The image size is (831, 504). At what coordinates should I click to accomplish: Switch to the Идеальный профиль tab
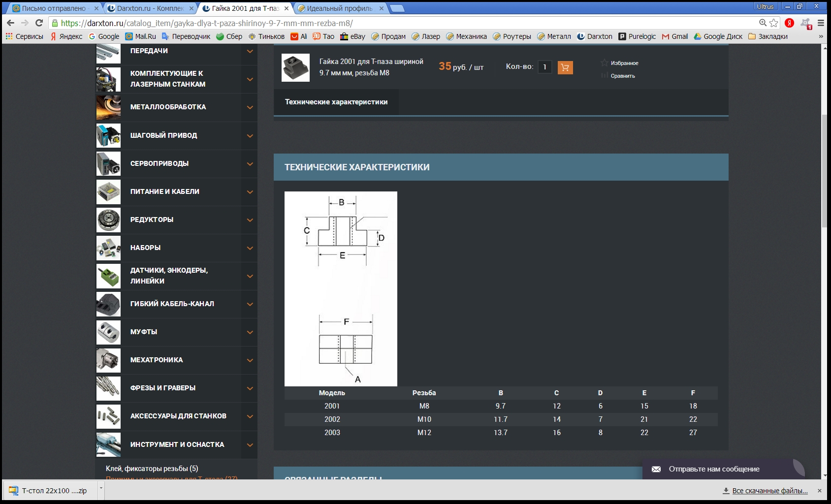(340, 8)
